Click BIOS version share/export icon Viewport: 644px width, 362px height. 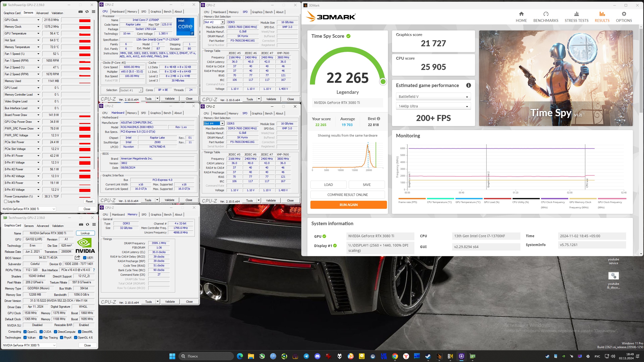pos(77,258)
